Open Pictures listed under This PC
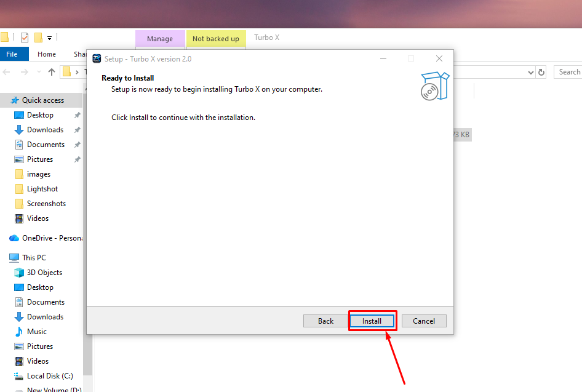 40,346
